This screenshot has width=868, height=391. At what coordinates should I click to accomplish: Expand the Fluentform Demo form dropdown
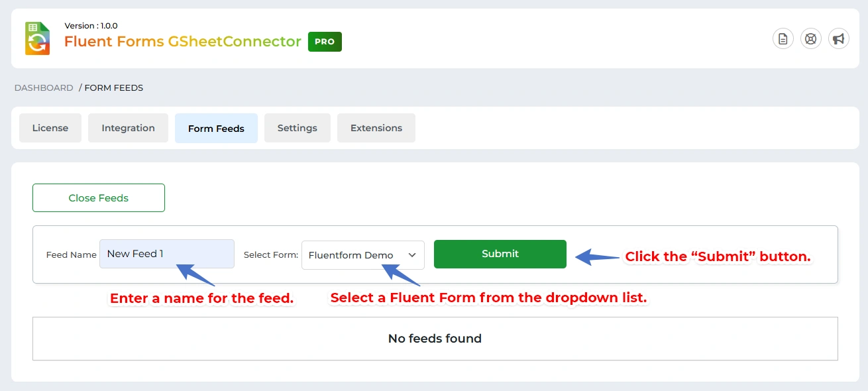point(362,255)
